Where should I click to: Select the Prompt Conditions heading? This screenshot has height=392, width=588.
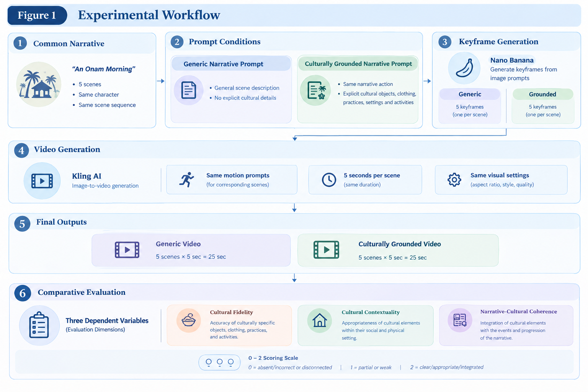pos(225,42)
